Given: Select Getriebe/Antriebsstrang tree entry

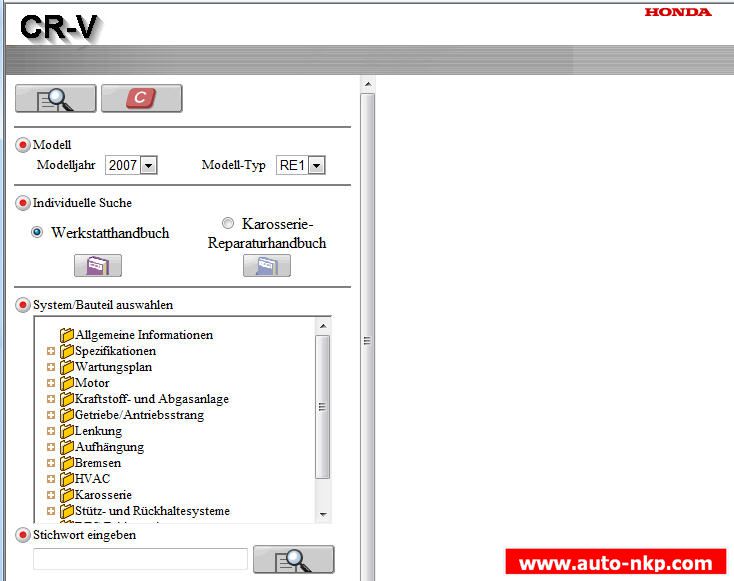Looking at the screenshot, I should point(139,415).
